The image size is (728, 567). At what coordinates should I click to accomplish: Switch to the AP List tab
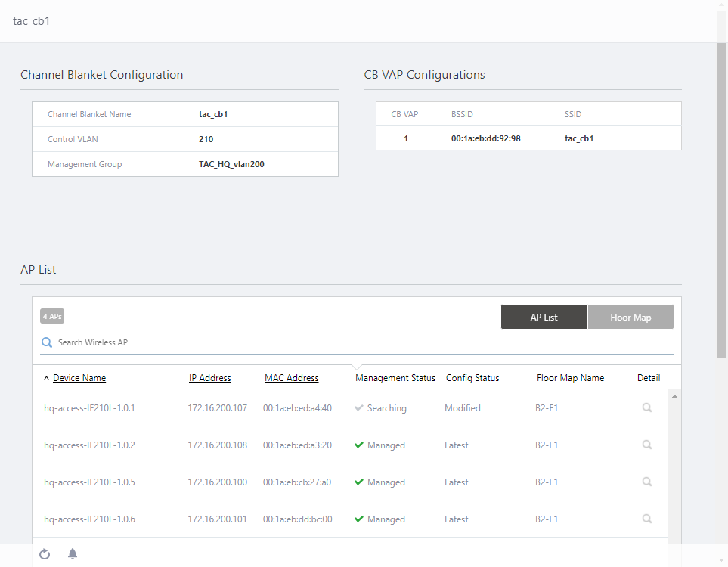544,318
